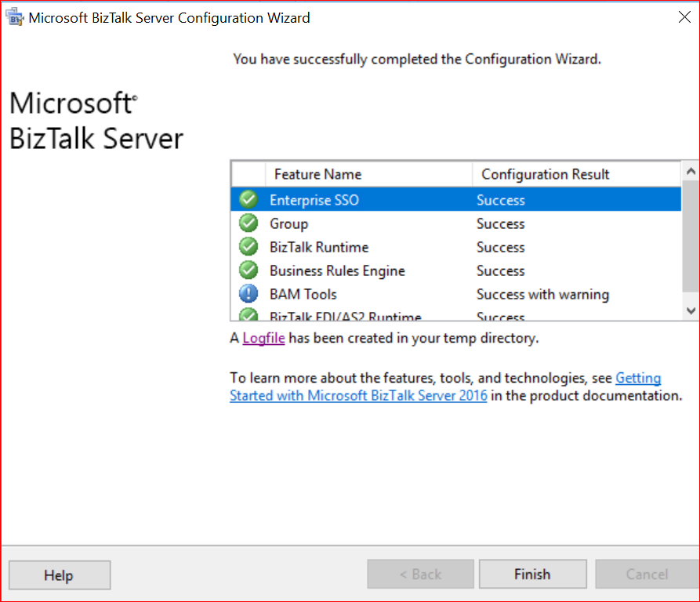
Task: Click the 'Success with warning' result text
Action: click(x=542, y=295)
